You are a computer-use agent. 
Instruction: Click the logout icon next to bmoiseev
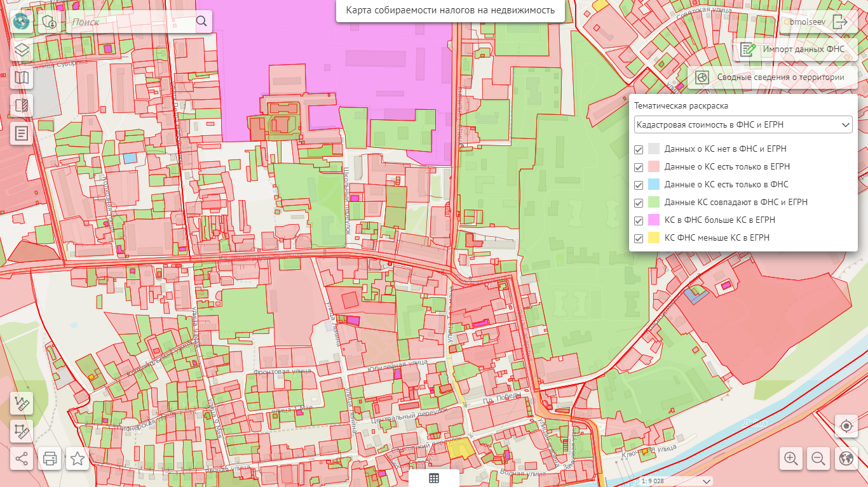point(840,22)
